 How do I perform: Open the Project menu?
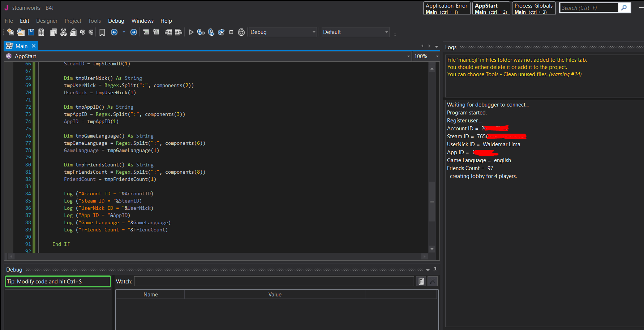[x=73, y=21]
